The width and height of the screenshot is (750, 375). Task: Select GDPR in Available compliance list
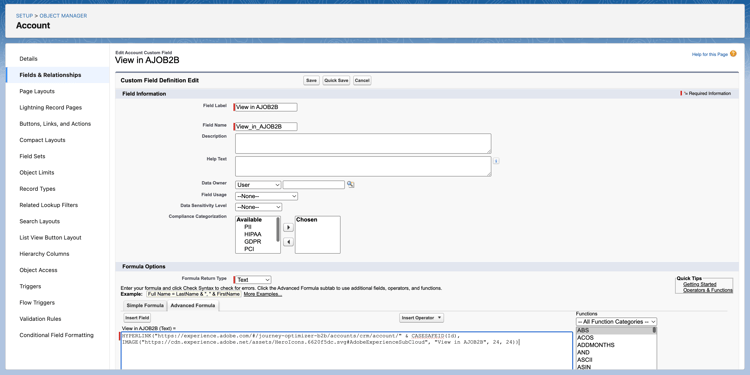pos(253,242)
